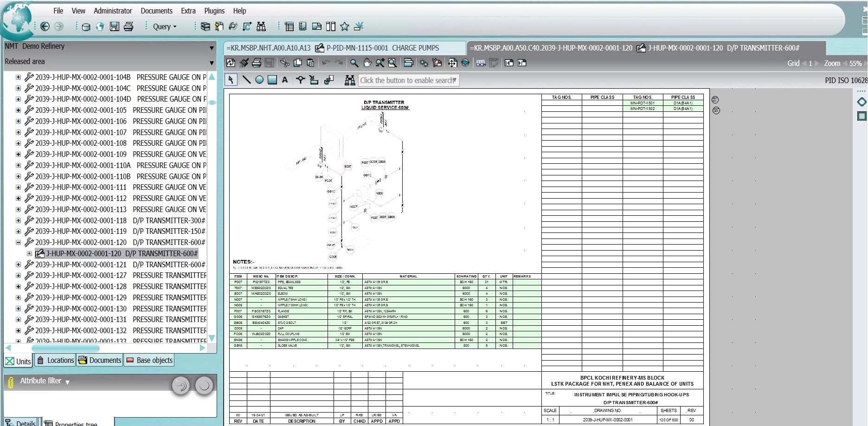Screen dimensions: 868x426
Task: Select the line drawing tool
Action: pos(246,80)
